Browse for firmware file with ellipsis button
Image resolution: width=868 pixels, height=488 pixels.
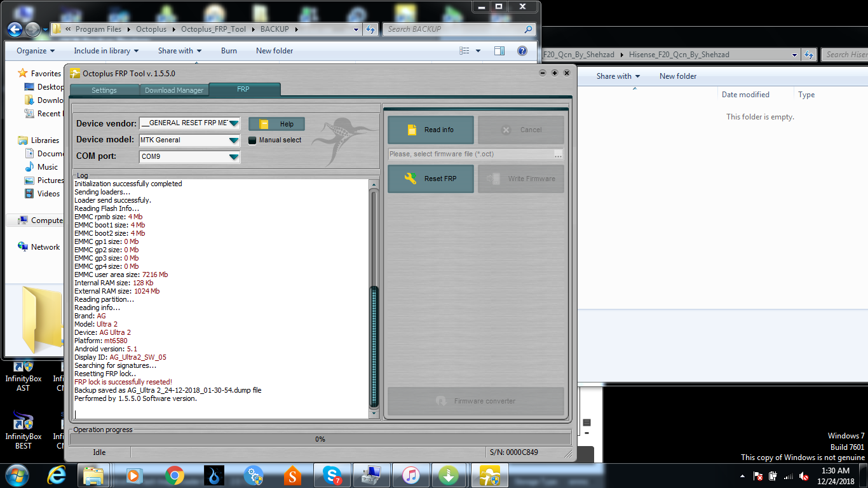(558, 154)
